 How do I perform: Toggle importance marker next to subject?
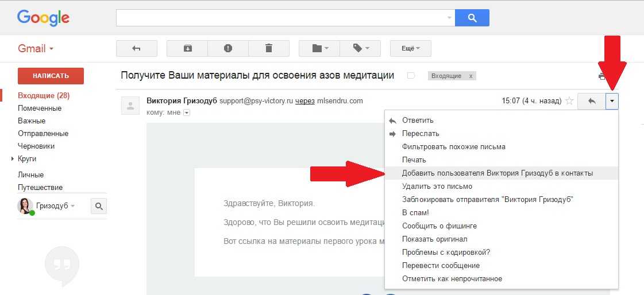coord(411,76)
